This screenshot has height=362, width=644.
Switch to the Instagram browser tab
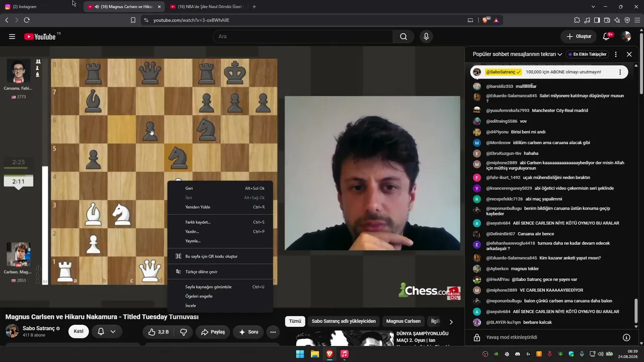pyautogui.click(x=39, y=7)
